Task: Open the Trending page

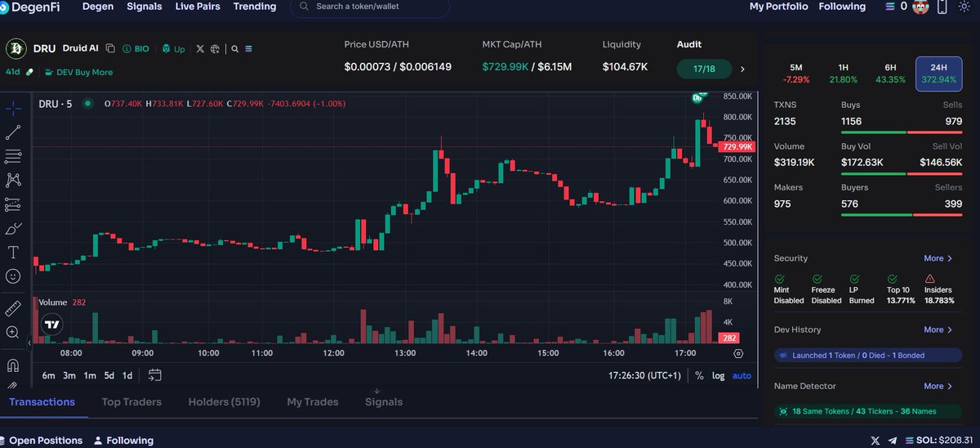Action: click(255, 7)
